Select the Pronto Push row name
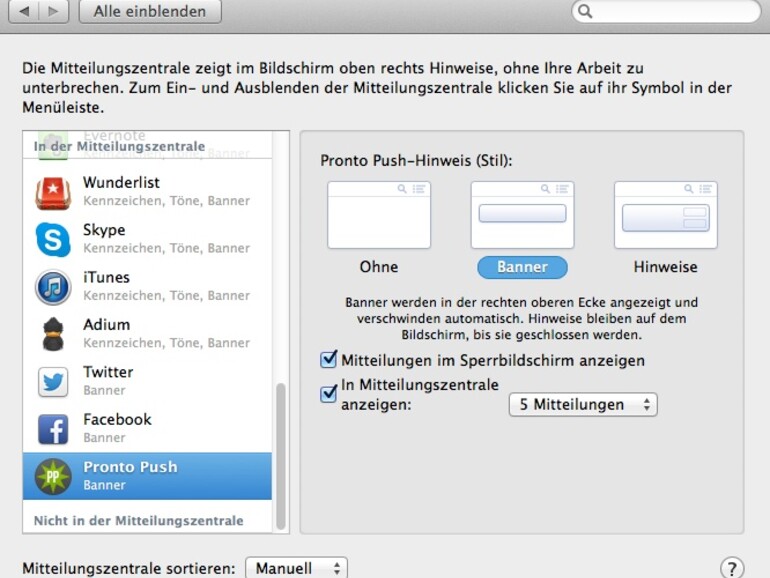The width and height of the screenshot is (770, 578). (130, 467)
